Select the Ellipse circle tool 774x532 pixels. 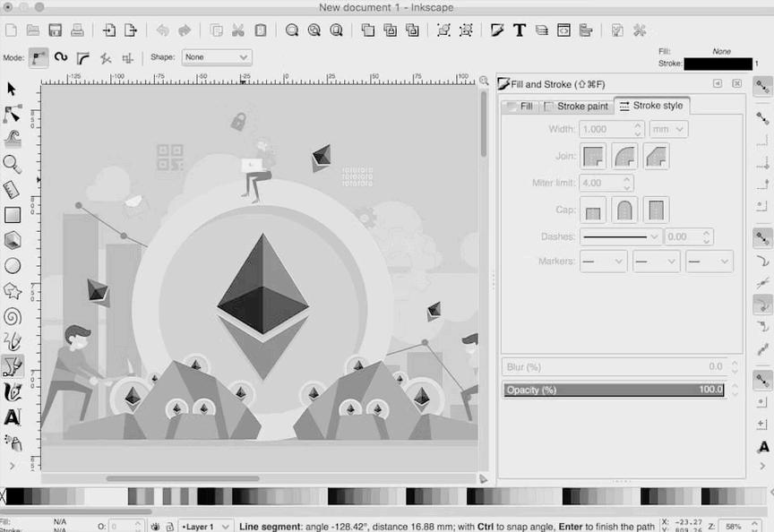[13, 265]
